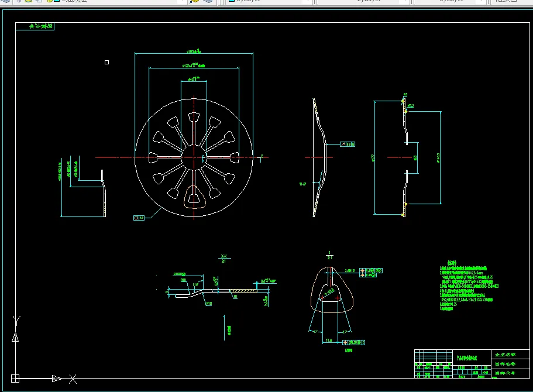Click the ByLayer color swatch in toolbar
Image resolution: width=533 pixels, height=392 pixels.
(x=232, y=2)
